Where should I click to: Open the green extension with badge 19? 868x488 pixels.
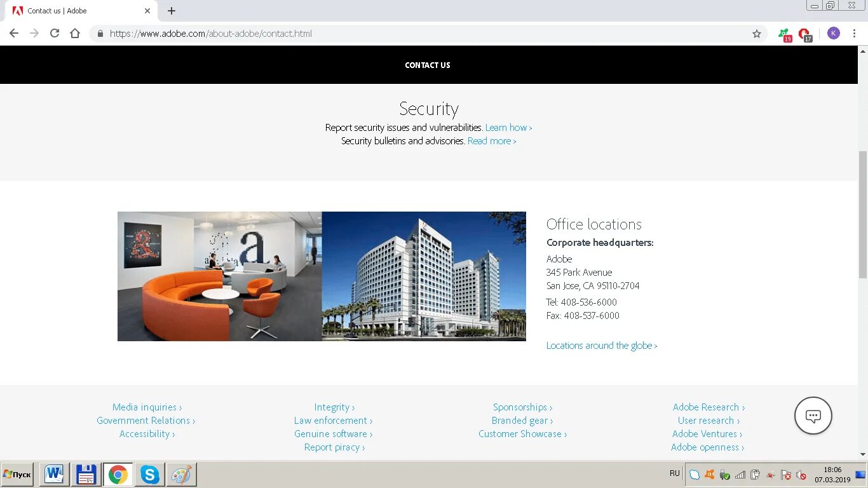[x=785, y=34]
